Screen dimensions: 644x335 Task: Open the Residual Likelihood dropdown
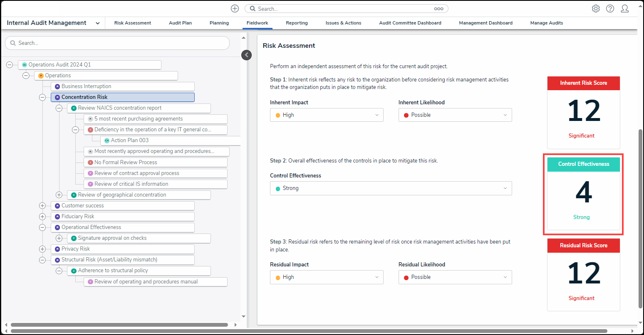(455, 277)
